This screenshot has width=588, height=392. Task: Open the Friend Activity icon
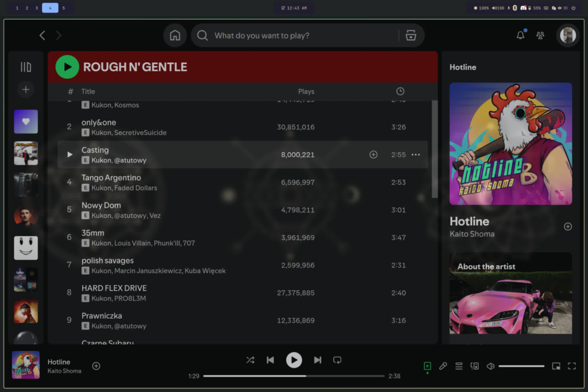click(x=540, y=35)
